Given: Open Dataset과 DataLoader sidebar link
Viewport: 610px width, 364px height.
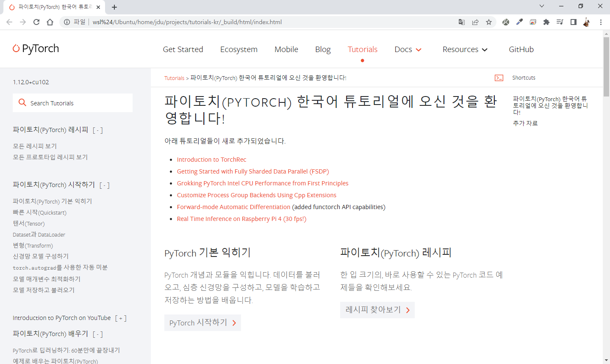Looking at the screenshot, I should click(39, 234).
